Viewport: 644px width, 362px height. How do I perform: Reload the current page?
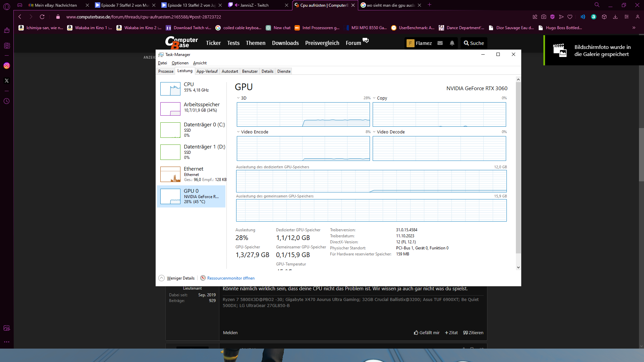coord(42,17)
